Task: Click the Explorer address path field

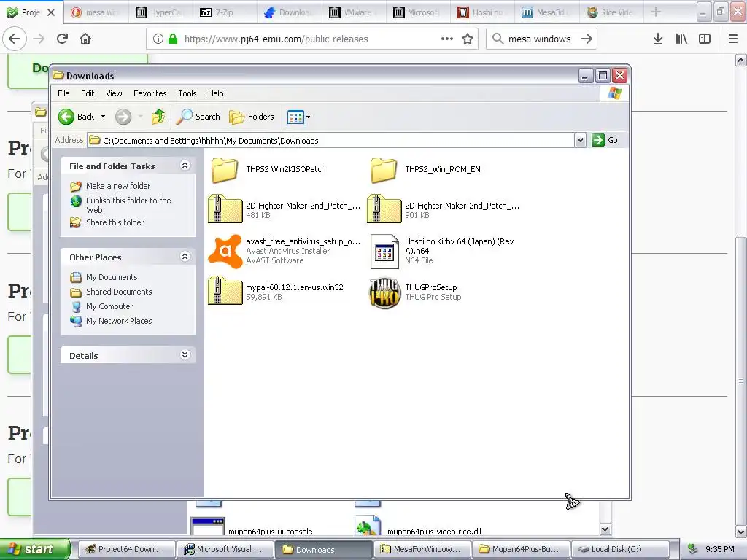Action: coord(331,141)
